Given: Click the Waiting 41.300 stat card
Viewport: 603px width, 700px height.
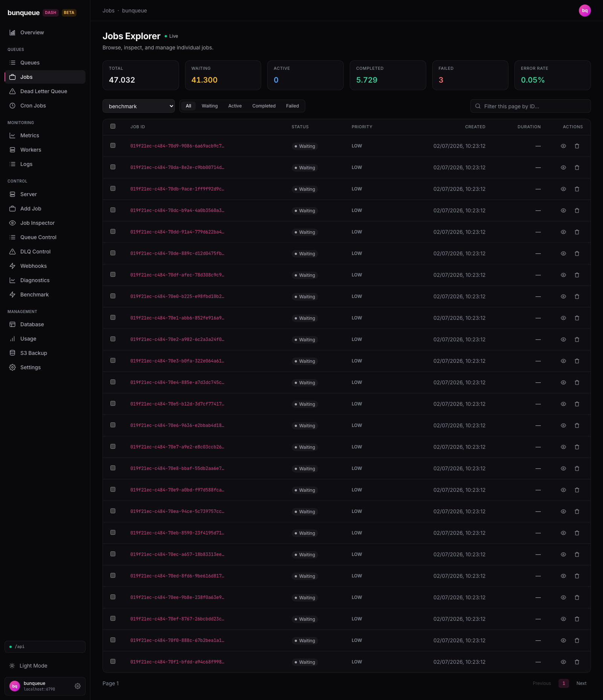Looking at the screenshot, I should 223,75.
